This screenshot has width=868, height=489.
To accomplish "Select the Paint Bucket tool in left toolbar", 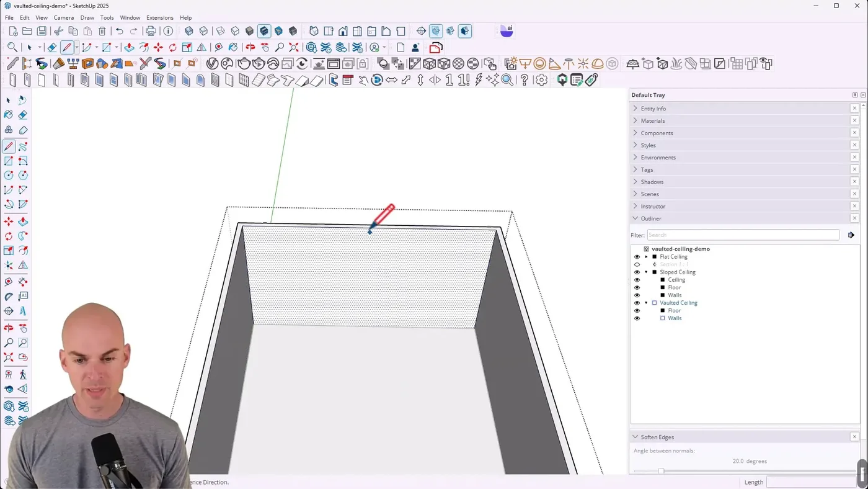I will coord(9,115).
